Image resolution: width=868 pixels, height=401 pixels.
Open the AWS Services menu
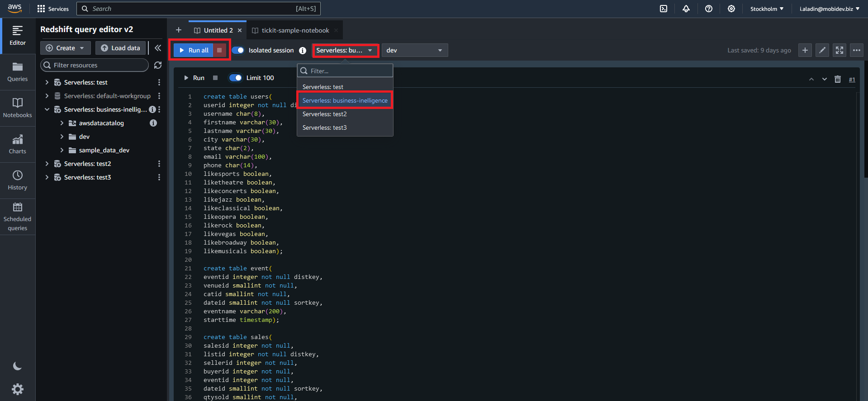pyautogui.click(x=53, y=9)
